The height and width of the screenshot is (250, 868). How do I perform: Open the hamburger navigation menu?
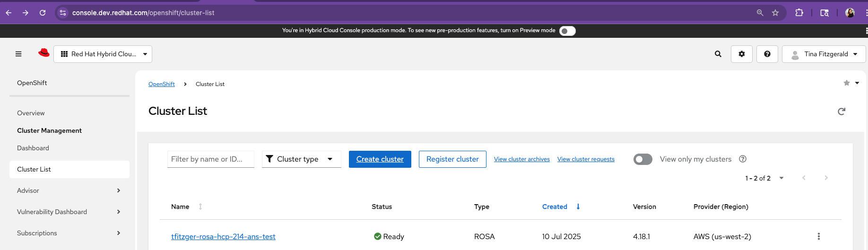pos(18,54)
